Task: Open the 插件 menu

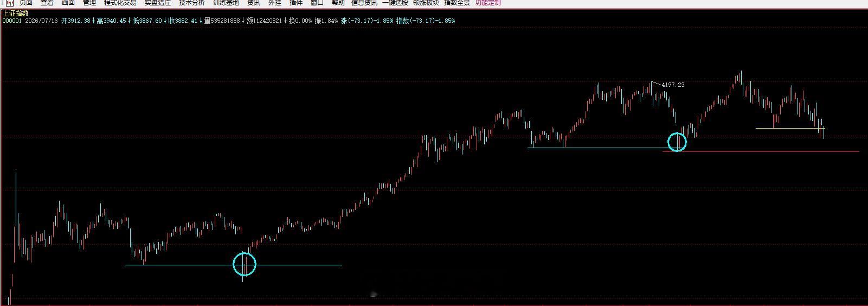Action: pos(296,3)
